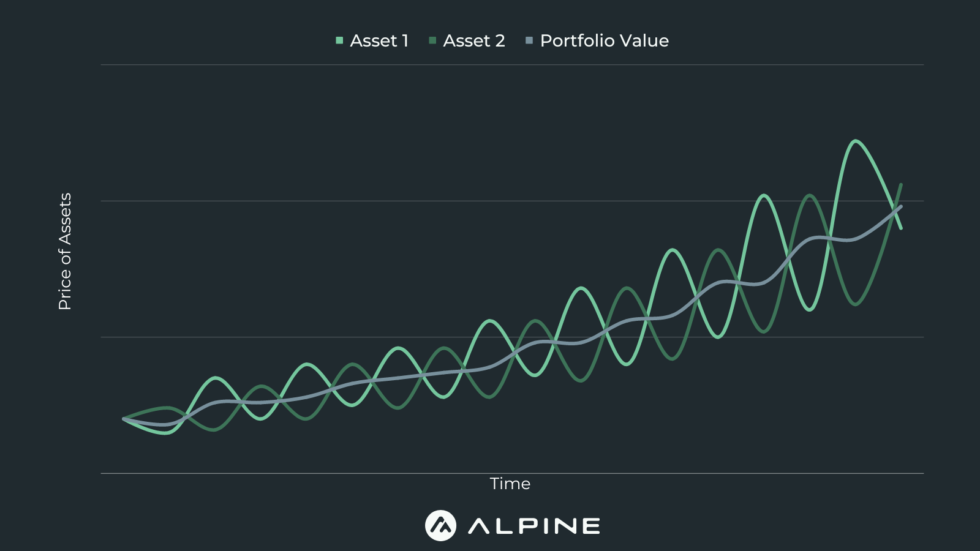Screen dimensions: 980x551
Task: Click the right endpoint of the Asset 1 line
Action: (x=901, y=228)
